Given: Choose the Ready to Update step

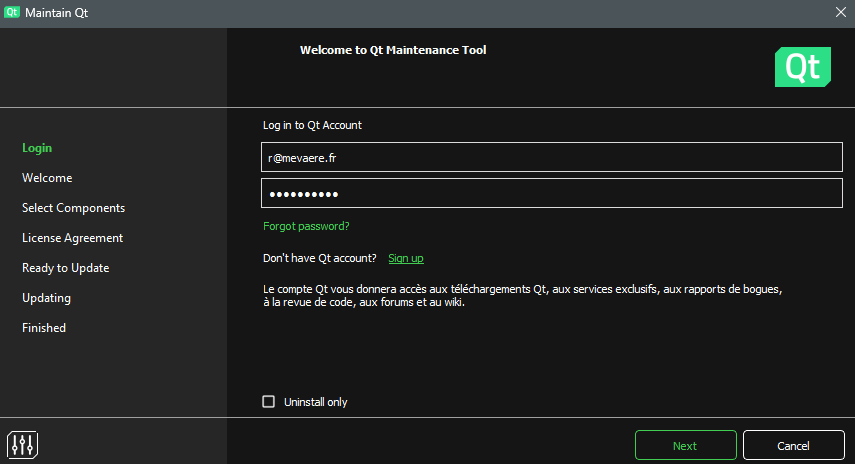Looking at the screenshot, I should (65, 268).
